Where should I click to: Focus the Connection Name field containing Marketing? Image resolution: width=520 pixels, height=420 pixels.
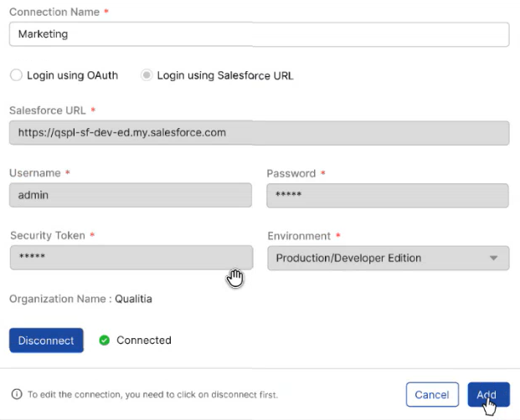tap(259, 34)
